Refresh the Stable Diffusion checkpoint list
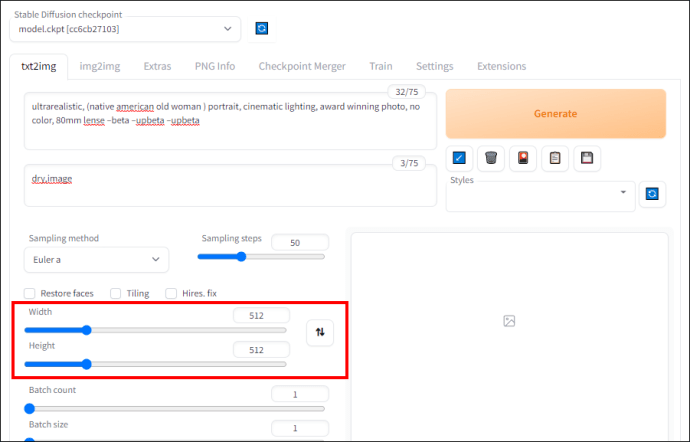The width and height of the screenshot is (690, 442). [262, 29]
